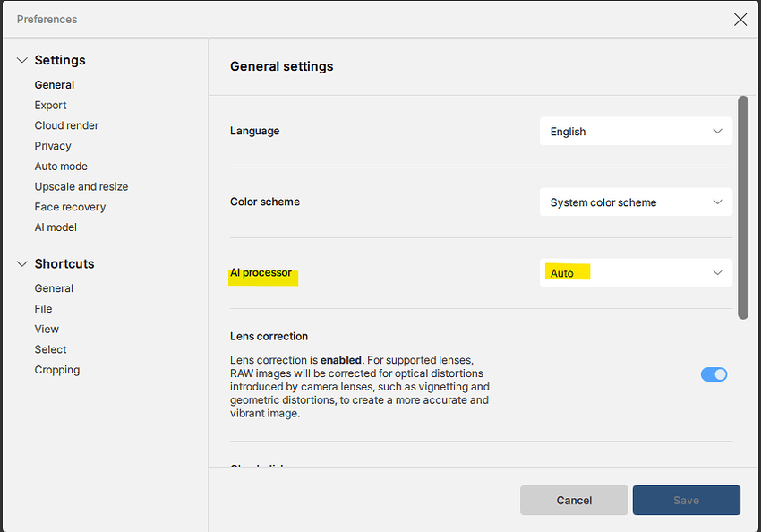This screenshot has height=532, width=761.
Task: Open the AI processor dropdown
Action: click(636, 273)
